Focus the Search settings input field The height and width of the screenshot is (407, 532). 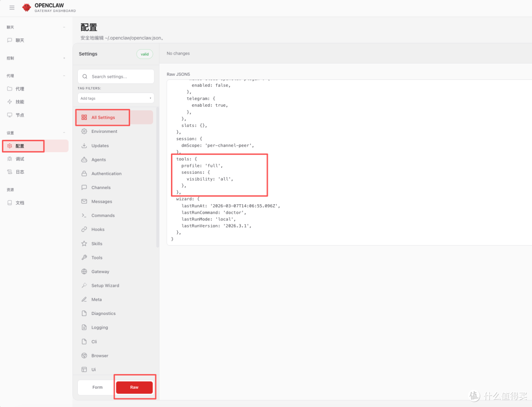point(116,77)
